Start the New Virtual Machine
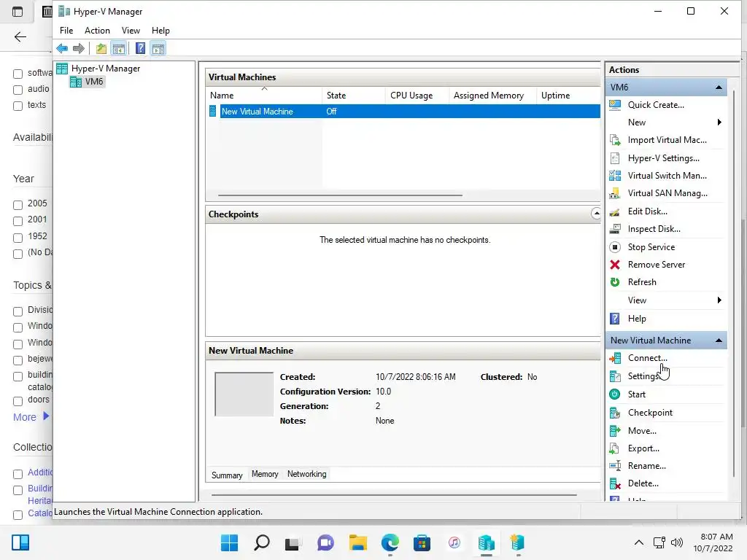 (636, 394)
